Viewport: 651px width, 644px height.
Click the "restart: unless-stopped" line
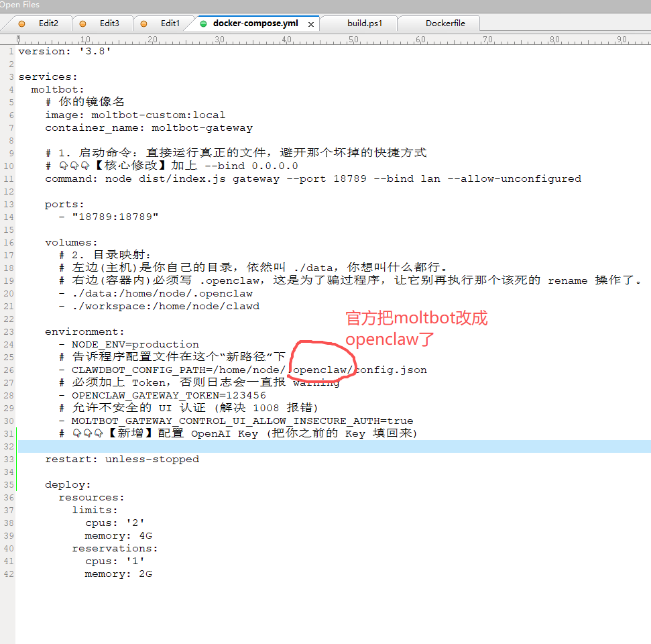click(121, 460)
